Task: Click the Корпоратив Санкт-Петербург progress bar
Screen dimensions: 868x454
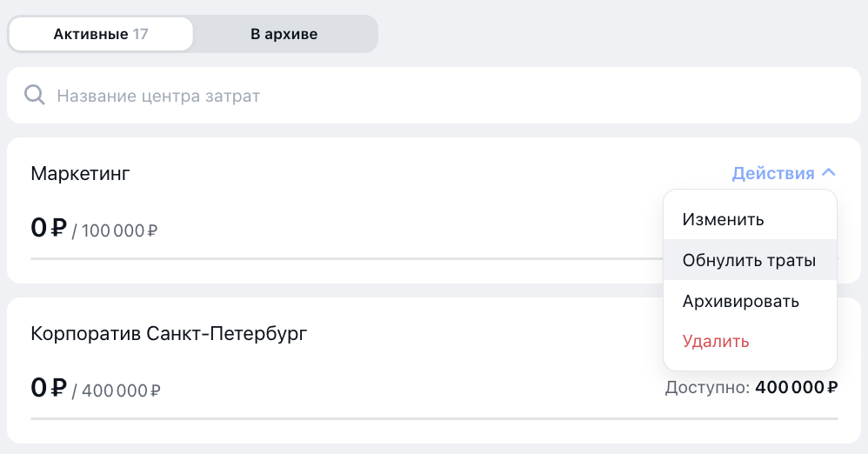Action: [434, 418]
